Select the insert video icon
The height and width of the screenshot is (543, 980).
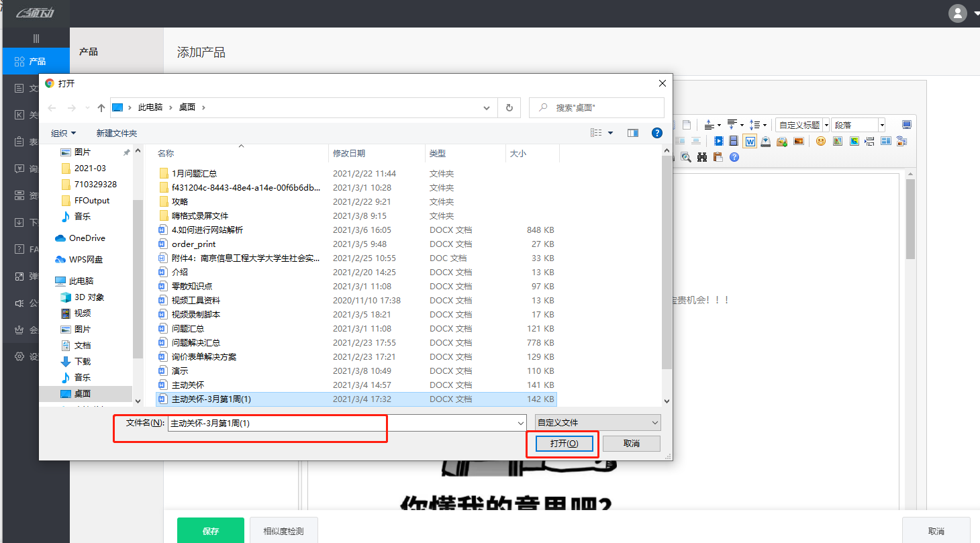coord(718,142)
